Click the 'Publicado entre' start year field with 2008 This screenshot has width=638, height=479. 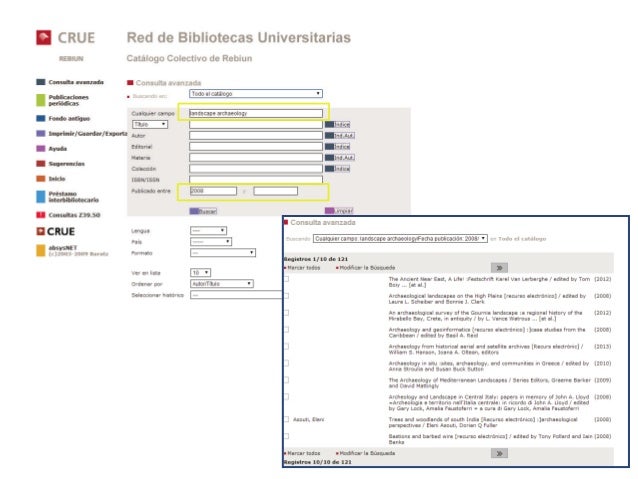[x=213, y=191]
